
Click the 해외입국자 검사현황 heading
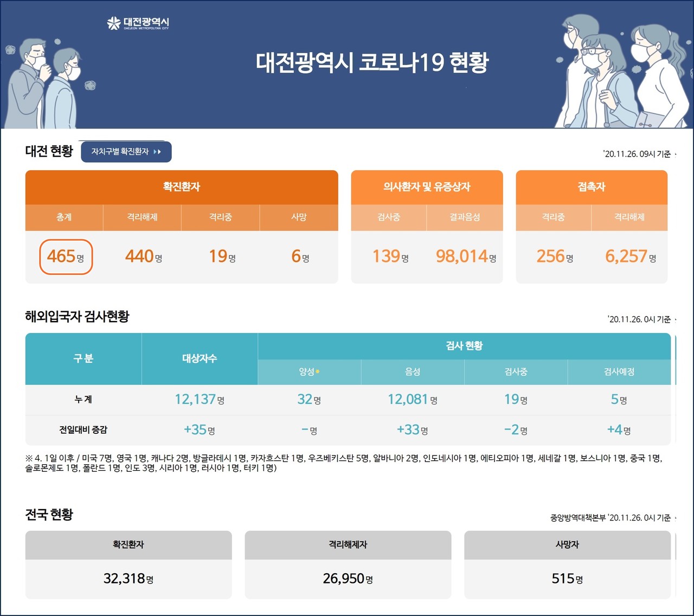click(x=77, y=317)
